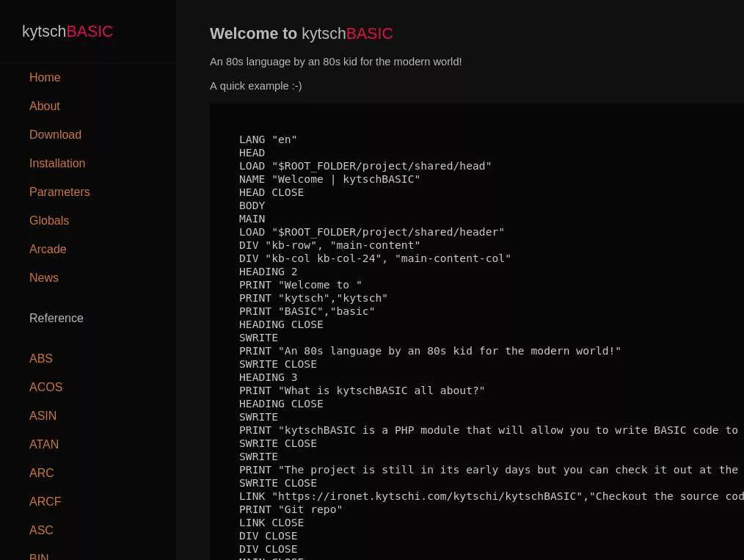Click the 'DIV "kb-row", "main-content"' line
744x560 pixels.
tap(329, 245)
